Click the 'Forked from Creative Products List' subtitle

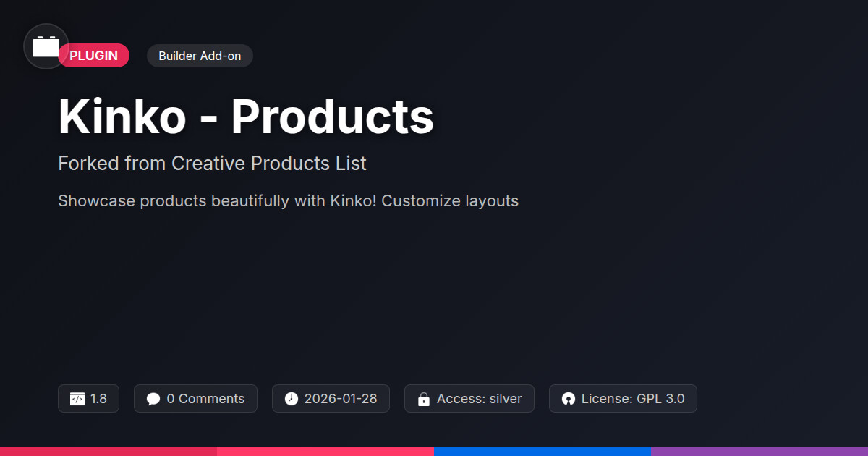click(212, 164)
